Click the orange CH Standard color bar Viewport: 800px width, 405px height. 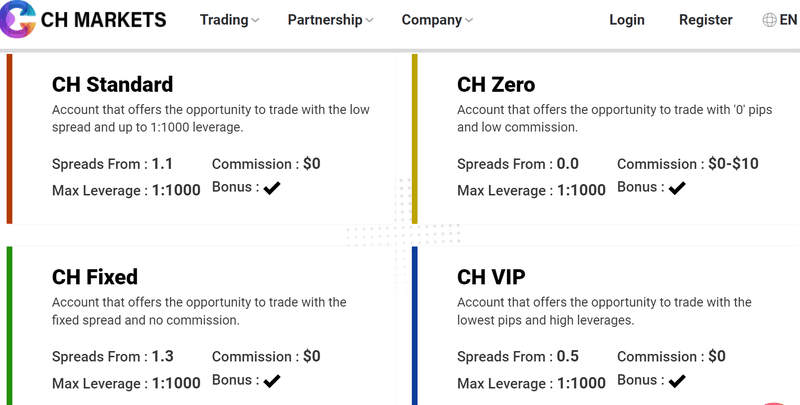[9, 138]
